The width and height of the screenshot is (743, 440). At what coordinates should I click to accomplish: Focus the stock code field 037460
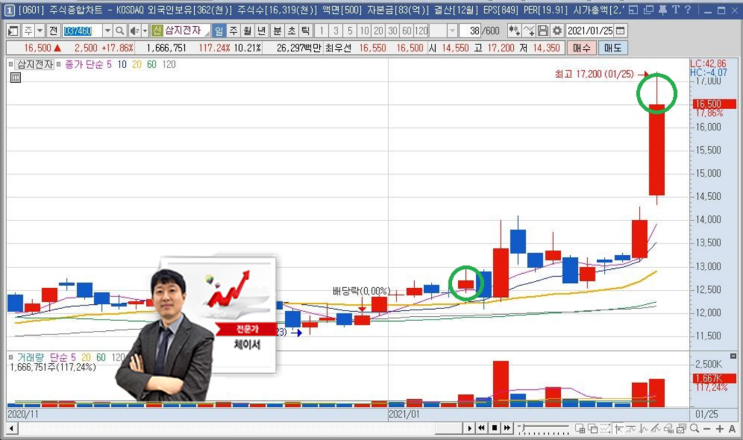pyautogui.click(x=82, y=31)
